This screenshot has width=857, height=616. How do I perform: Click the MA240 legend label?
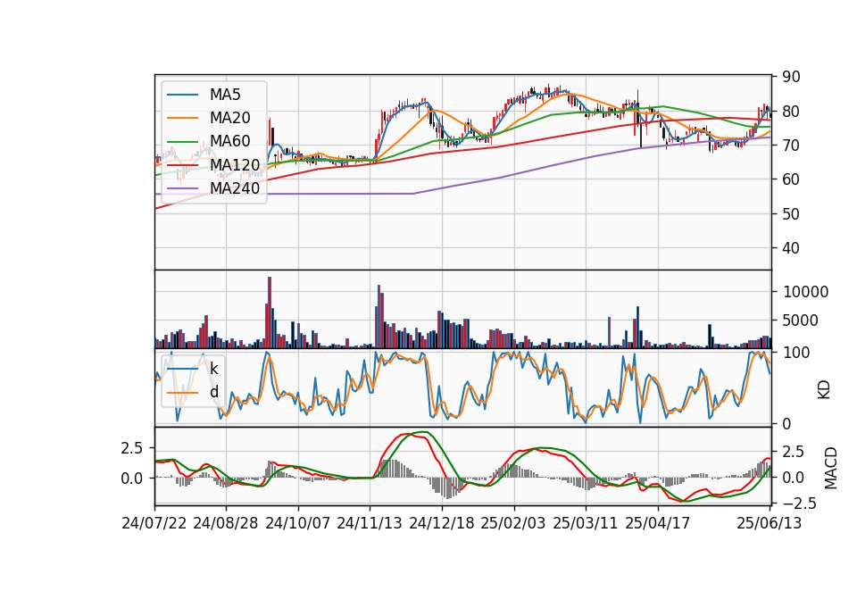tap(235, 188)
